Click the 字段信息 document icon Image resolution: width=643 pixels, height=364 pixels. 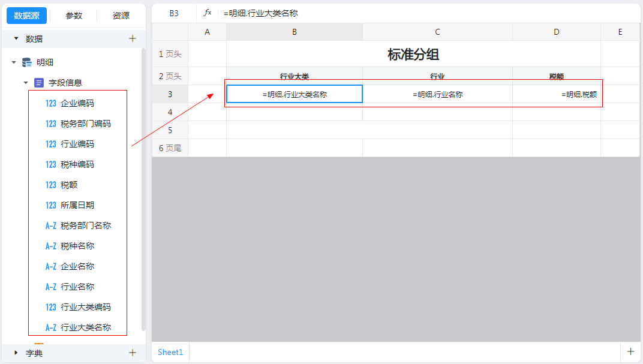[x=39, y=83]
